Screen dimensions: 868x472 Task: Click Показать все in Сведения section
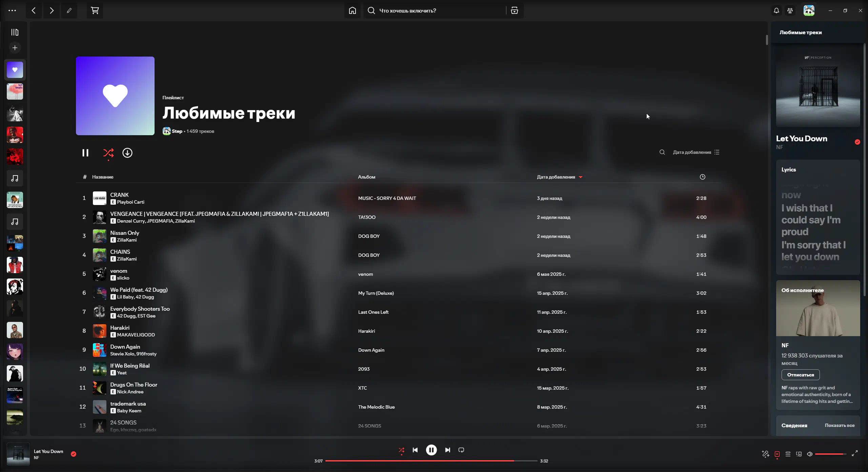(x=840, y=425)
